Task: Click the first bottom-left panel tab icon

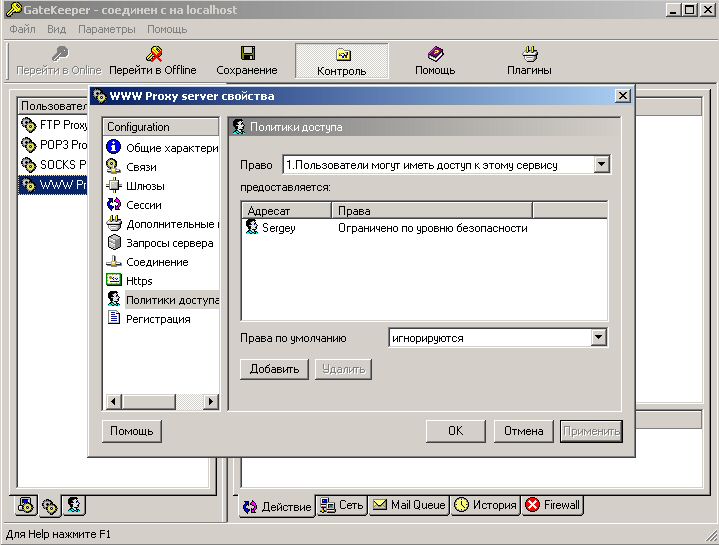Action: click(x=26, y=505)
